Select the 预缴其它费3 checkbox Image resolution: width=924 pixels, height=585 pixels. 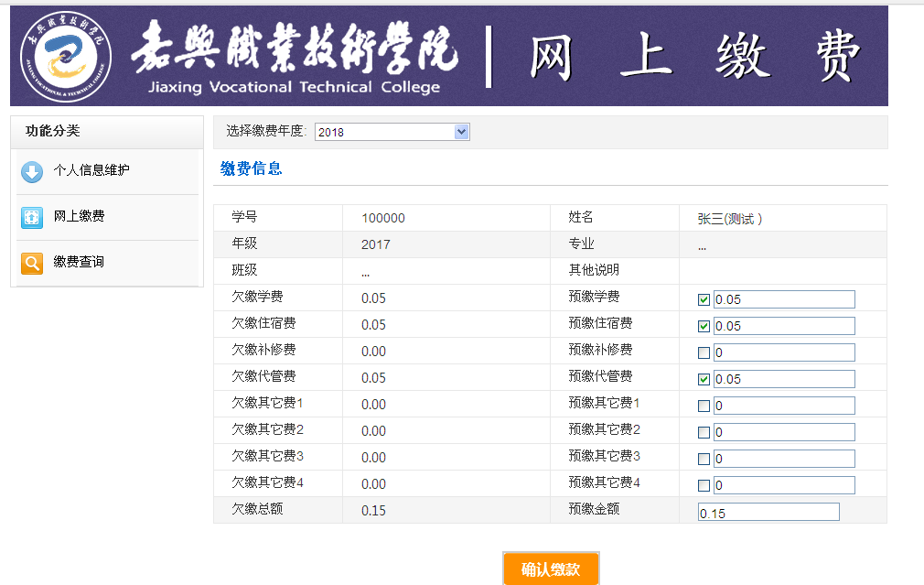point(704,459)
